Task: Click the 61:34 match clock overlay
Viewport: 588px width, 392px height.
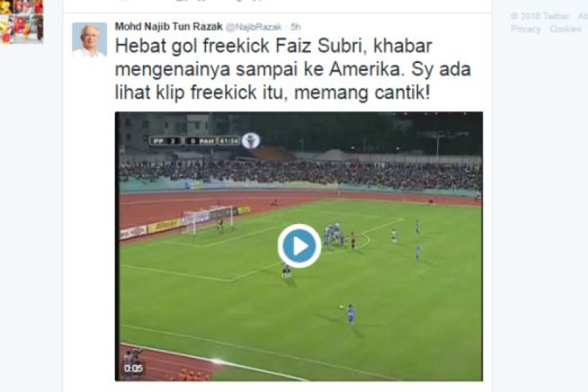Action: [x=229, y=141]
